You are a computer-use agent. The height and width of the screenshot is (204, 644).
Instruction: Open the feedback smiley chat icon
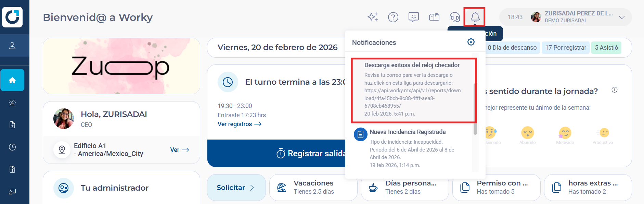pyautogui.click(x=414, y=17)
